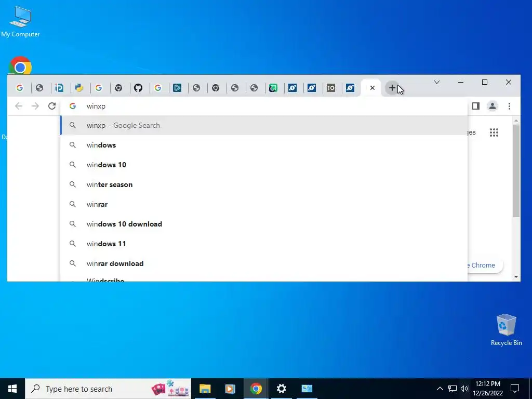The image size is (532, 399).
Task: Click into the address bar containing 'winxp'
Action: pyautogui.click(x=264, y=106)
